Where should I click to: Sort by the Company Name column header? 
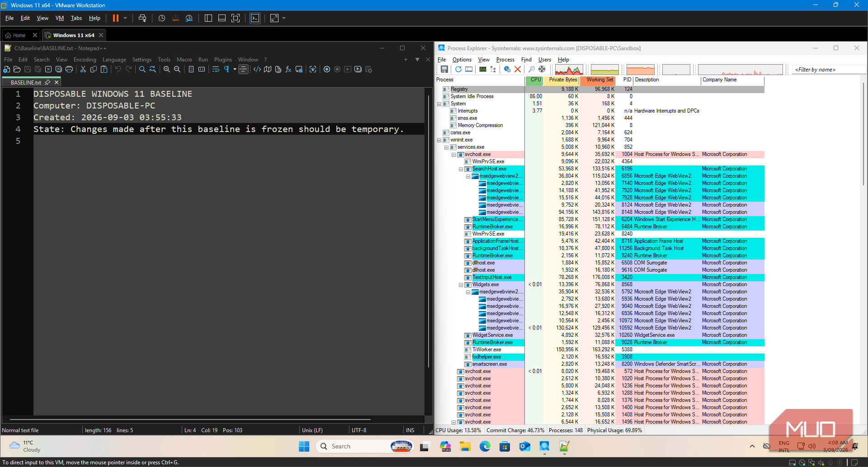pos(732,80)
